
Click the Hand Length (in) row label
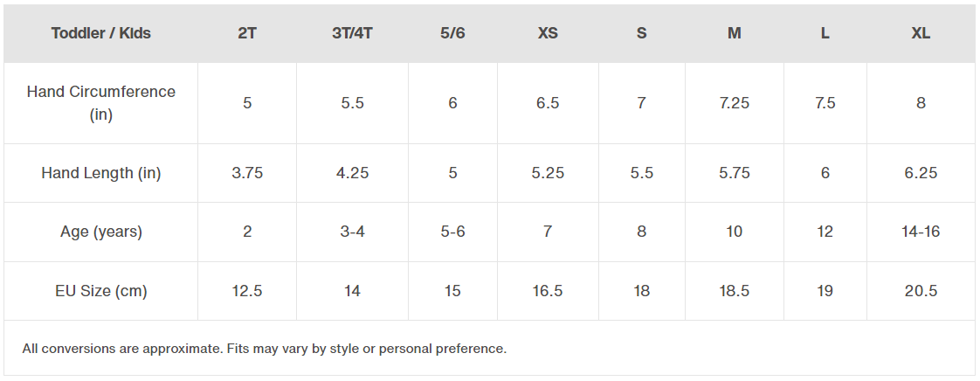point(100,173)
